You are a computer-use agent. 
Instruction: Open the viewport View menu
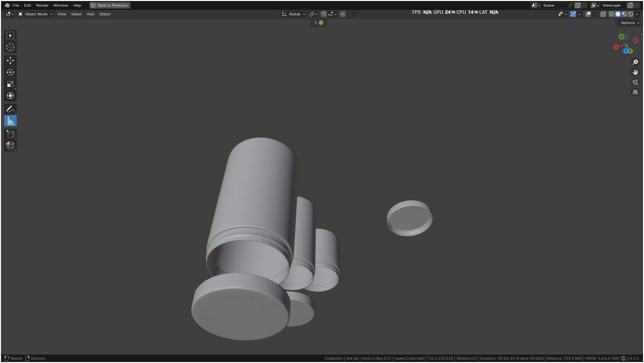62,14
